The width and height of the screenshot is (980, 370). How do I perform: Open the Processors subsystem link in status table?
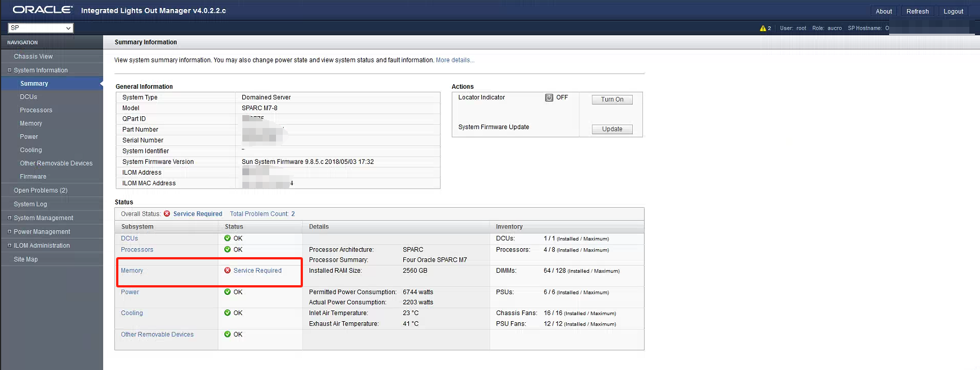point(137,249)
